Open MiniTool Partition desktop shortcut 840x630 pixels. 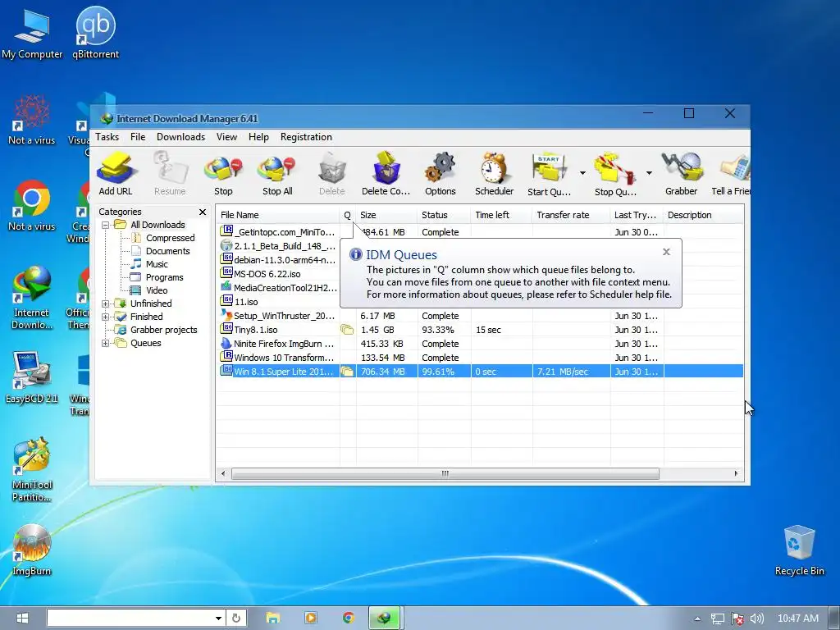[x=32, y=470]
